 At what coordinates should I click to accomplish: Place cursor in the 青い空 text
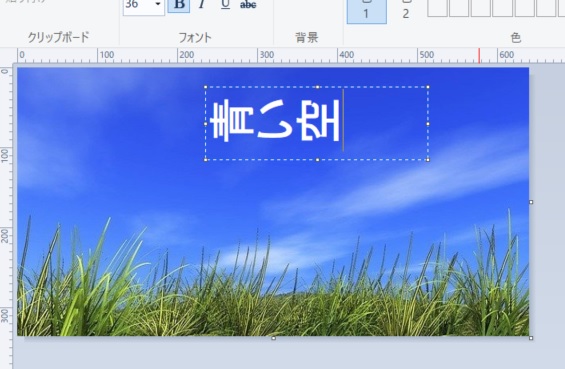coord(275,121)
